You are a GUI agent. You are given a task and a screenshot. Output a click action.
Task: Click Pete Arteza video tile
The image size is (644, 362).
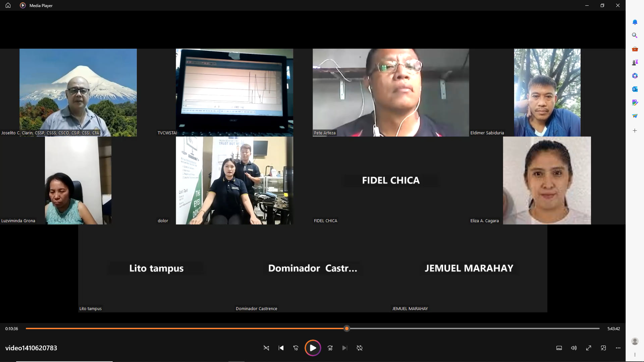tap(391, 93)
